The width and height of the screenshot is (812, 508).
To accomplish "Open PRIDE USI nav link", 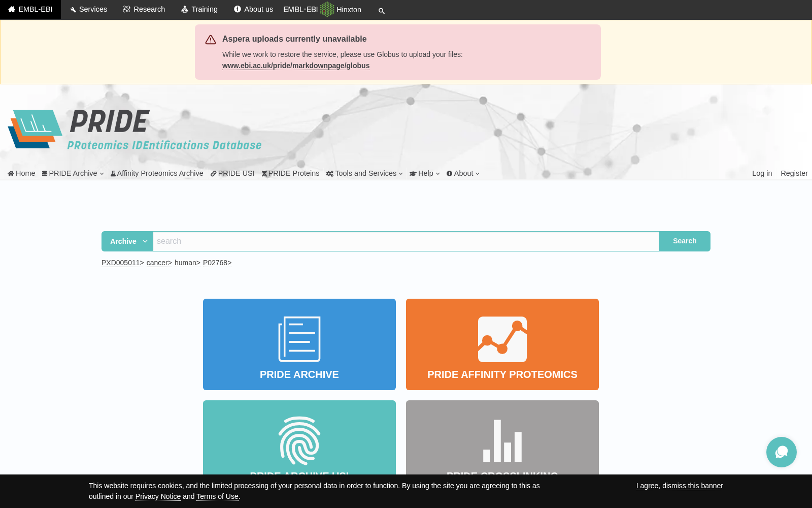I will [x=232, y=173].
